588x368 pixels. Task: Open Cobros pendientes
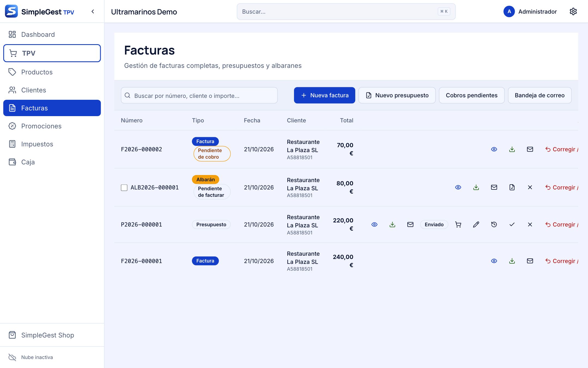472,95
